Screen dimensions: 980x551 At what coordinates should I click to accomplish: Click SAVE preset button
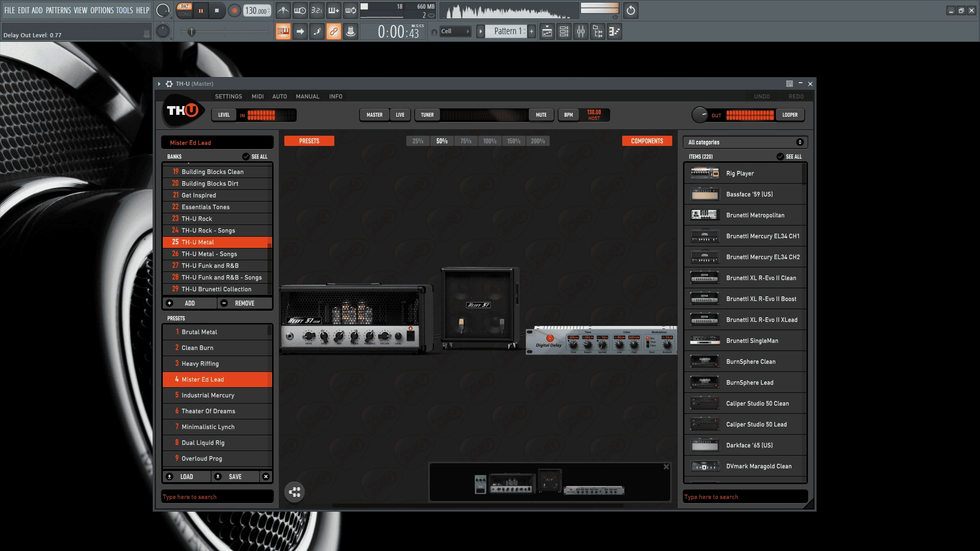235,477
